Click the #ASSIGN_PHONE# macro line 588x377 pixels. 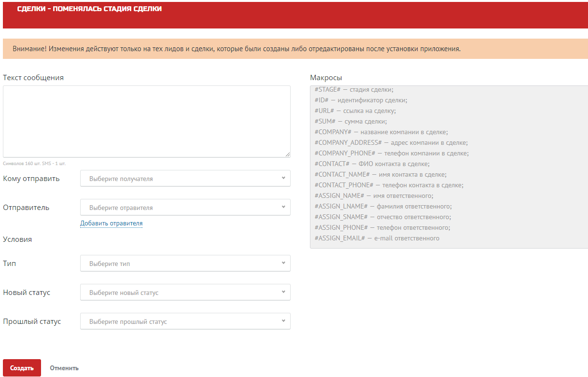point(382,227)
